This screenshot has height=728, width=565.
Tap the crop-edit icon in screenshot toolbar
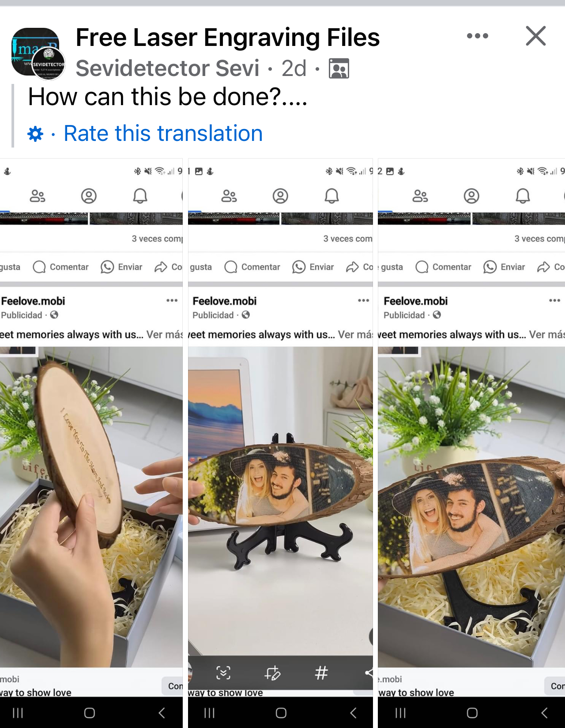272,673
